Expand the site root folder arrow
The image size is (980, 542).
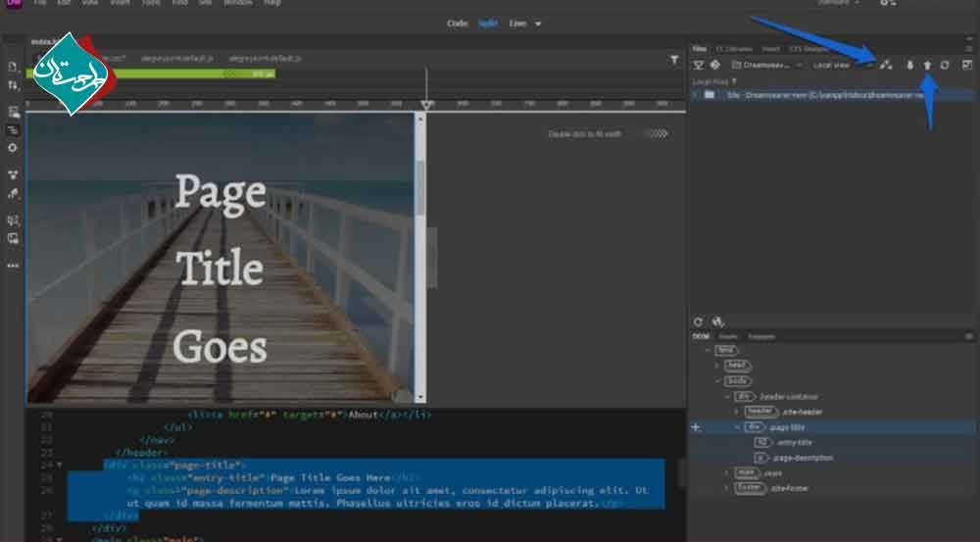pos(695,95)
